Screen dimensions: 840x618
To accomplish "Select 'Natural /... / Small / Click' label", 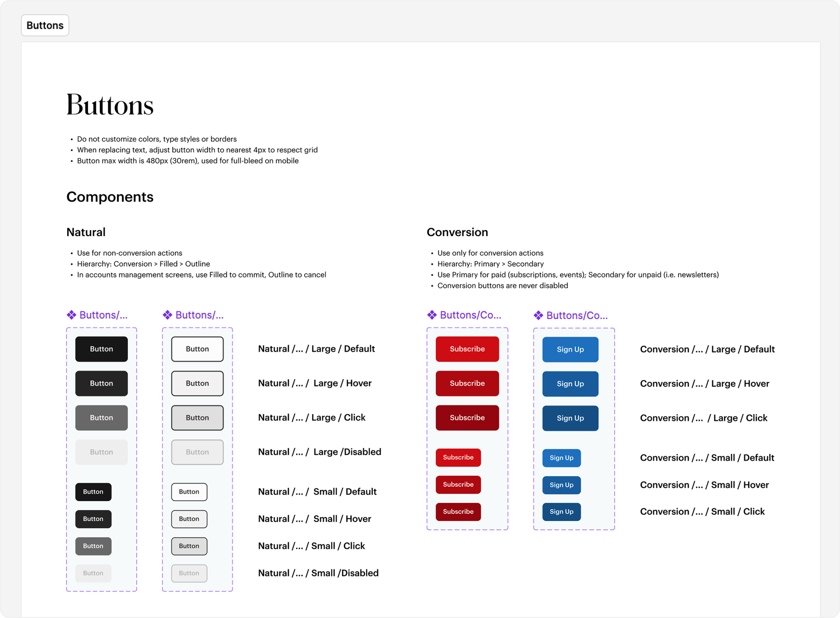I will pos(312,546).
